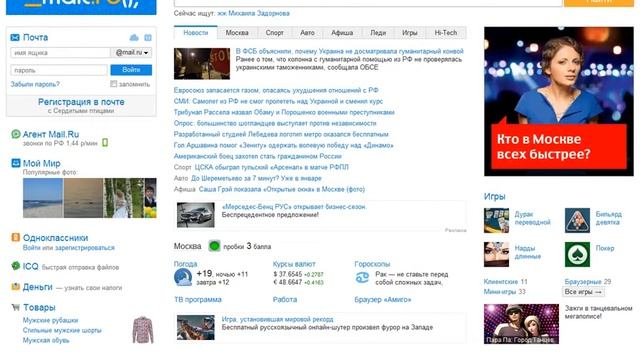Switch to the Hi-Tech tab
The height and width of the screenshot is (360, 640).
[446, 33]
